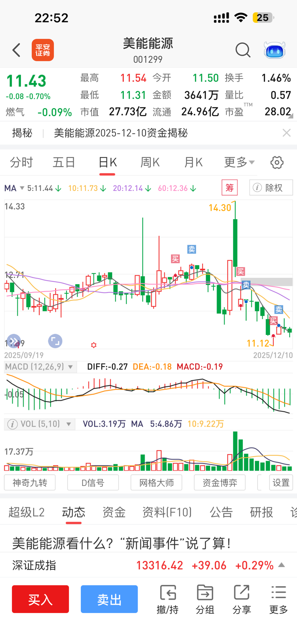Tap the red 买入 button
Image resolution: width=297 pixels, height=644 pixels.
[40, 599]
